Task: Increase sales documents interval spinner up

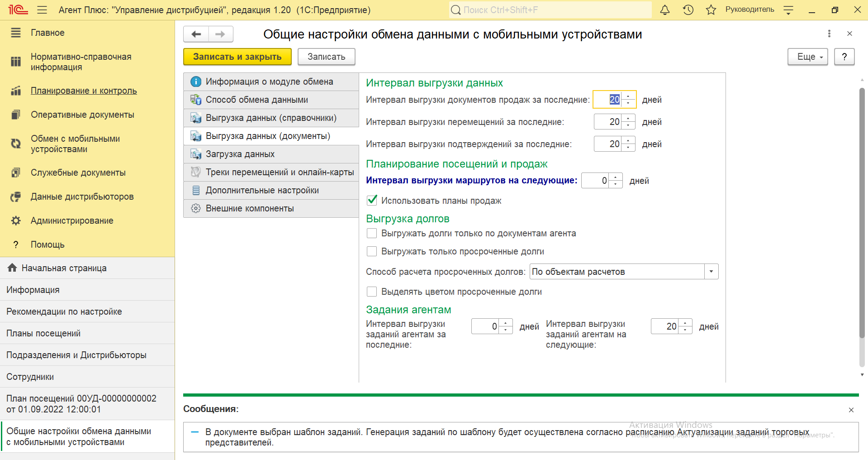Action: click(628, 96)
